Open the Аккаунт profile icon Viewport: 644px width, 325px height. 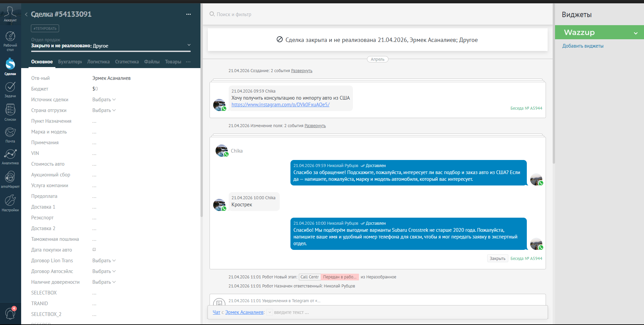point(10,14)
